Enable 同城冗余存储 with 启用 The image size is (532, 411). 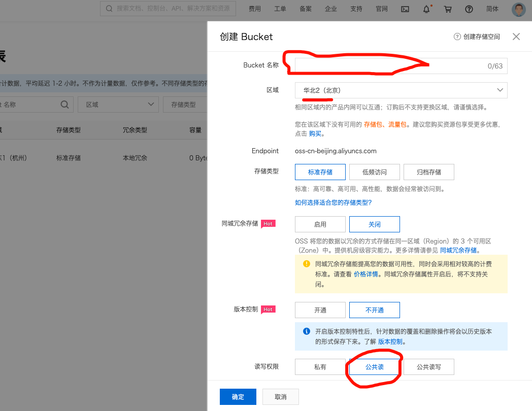click(x=320, y=224)
